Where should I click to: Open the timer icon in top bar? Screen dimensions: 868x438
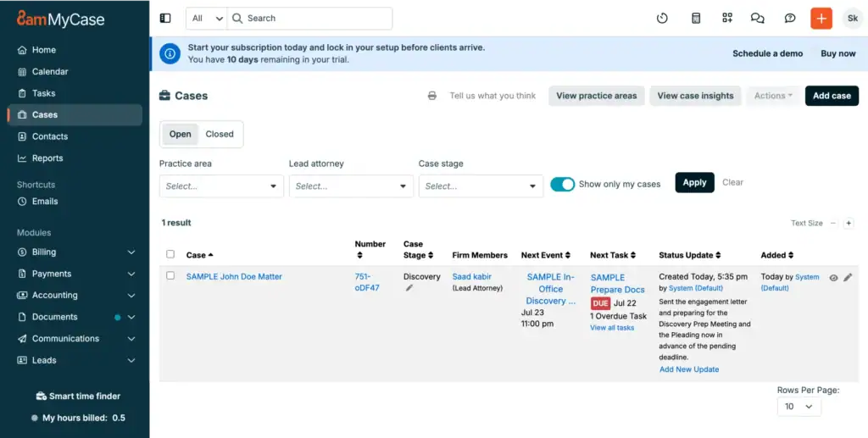coord(662,19)
